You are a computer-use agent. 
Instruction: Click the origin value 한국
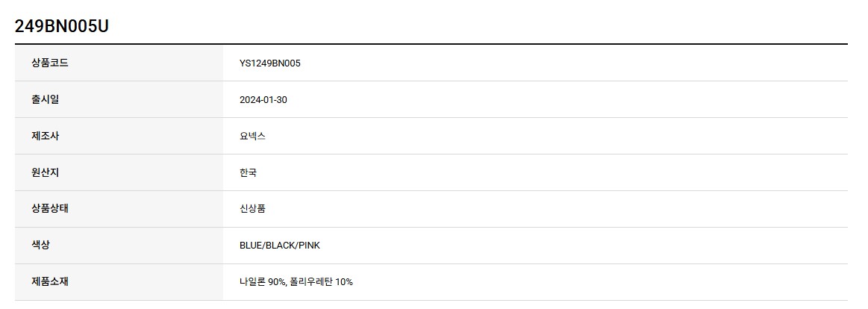pyautogui.click(x=248, y=172)
